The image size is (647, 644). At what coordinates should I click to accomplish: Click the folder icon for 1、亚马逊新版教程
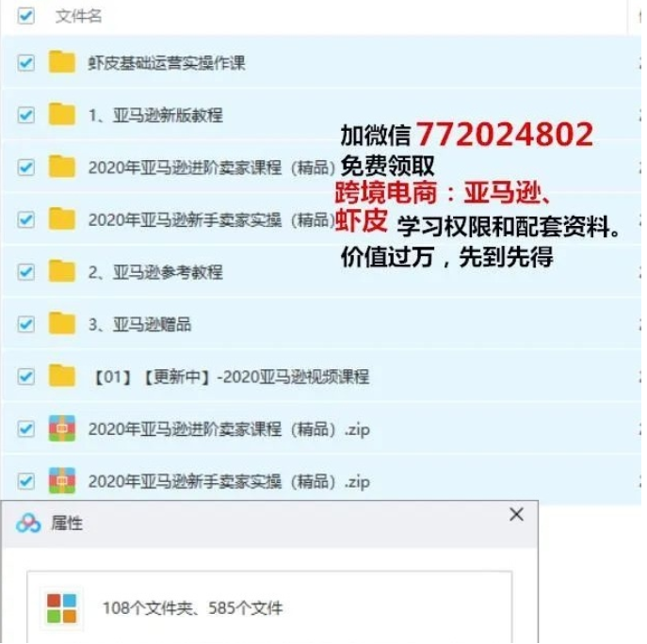[62, 114]
